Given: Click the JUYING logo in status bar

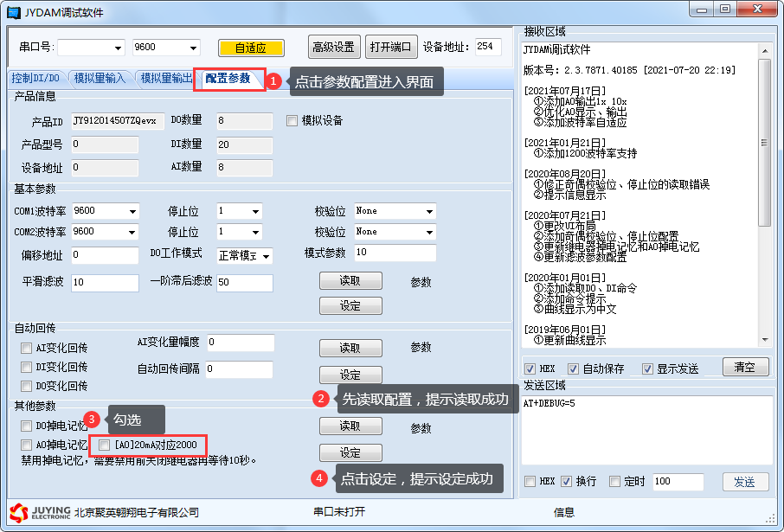Looking at the screenshot, I should click(x=39, y=512).
